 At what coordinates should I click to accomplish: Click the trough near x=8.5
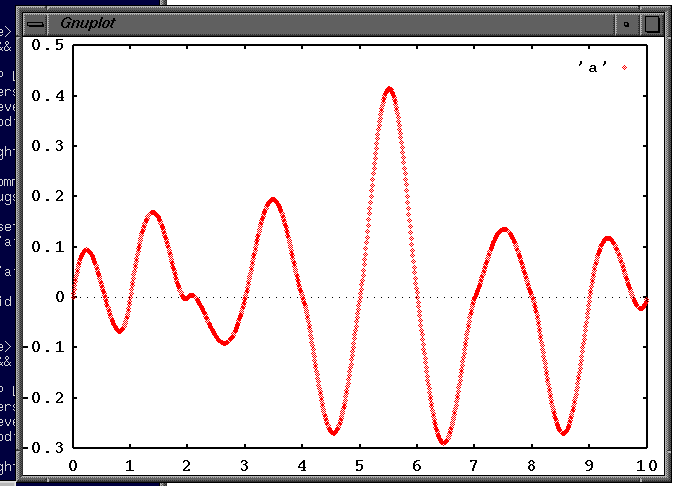(x=564, y=432)
